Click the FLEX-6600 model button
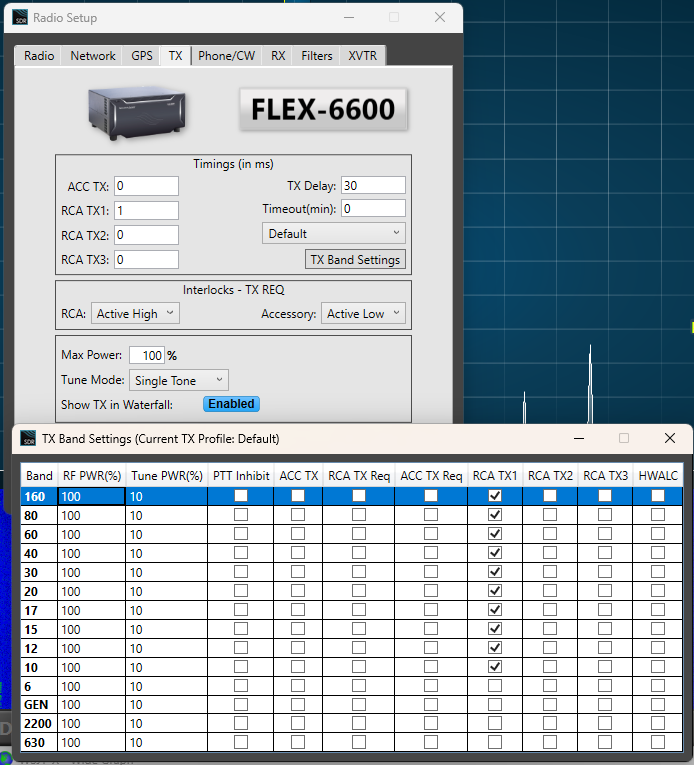Viewport: 694px width, 765px height. pos(323,109)
